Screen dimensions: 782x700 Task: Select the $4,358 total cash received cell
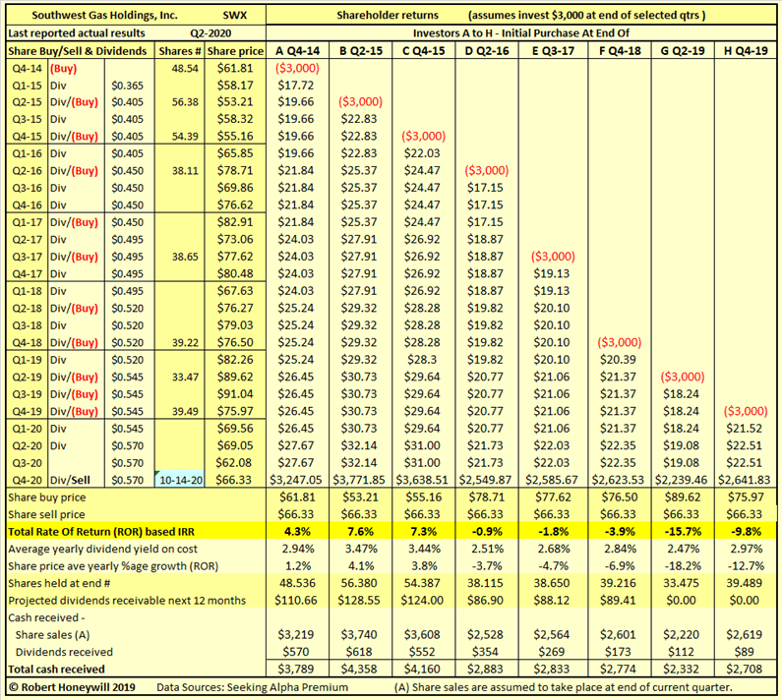(359, 670)
